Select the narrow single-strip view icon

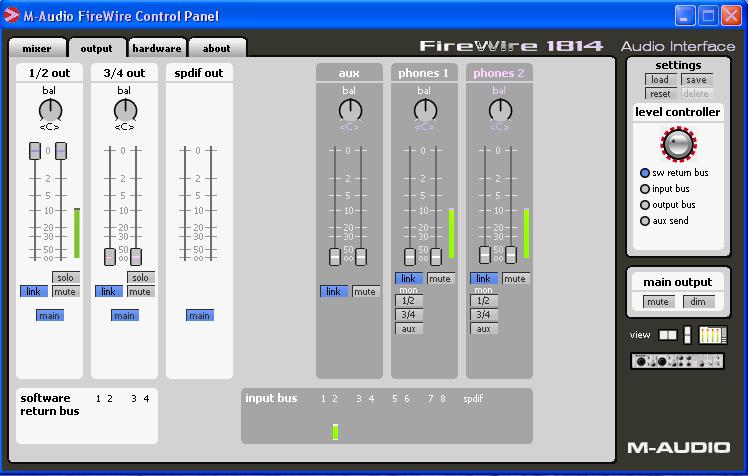pos(687,335)
